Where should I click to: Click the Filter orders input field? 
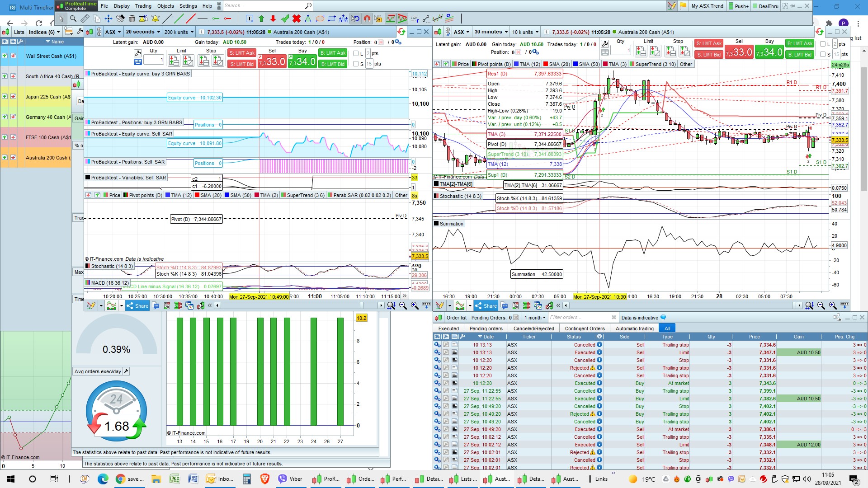point(579,318)
